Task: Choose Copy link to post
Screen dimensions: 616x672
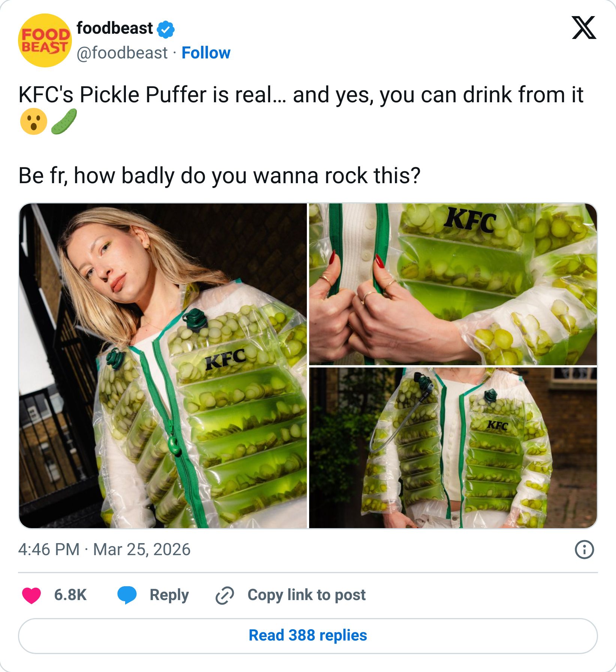Action: (307, 595)
